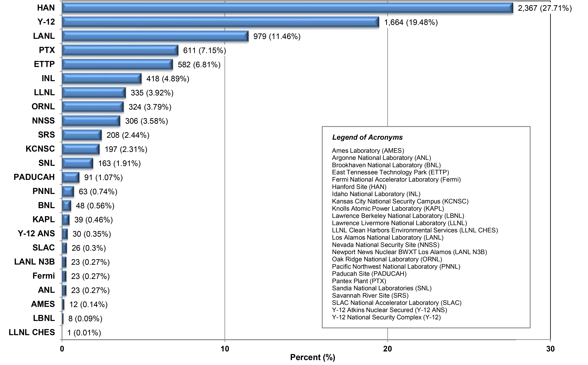The image size is (588, 365).
Task: Click the 'Y-12 ANS' axis label
Action: [36, 233]
